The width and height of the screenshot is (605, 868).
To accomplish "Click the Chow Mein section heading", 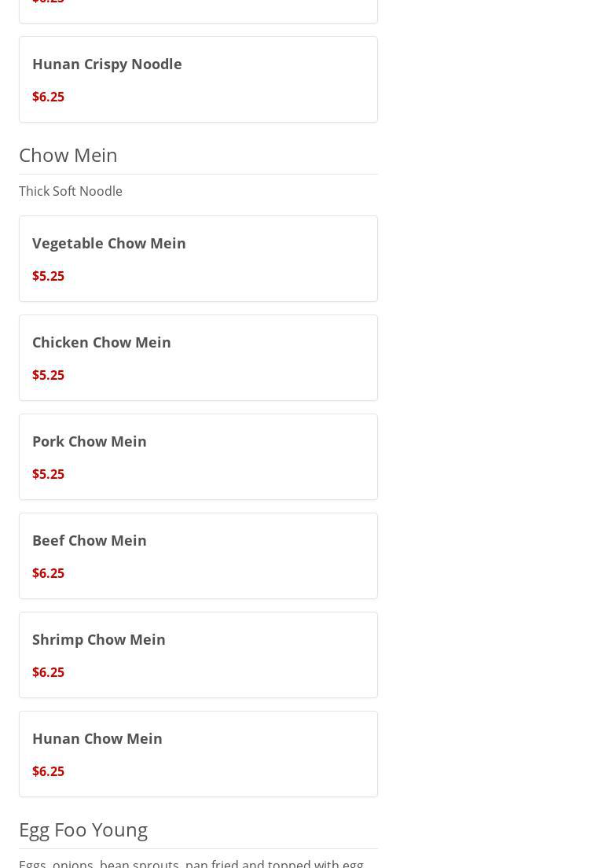I will tap(68, 155).
